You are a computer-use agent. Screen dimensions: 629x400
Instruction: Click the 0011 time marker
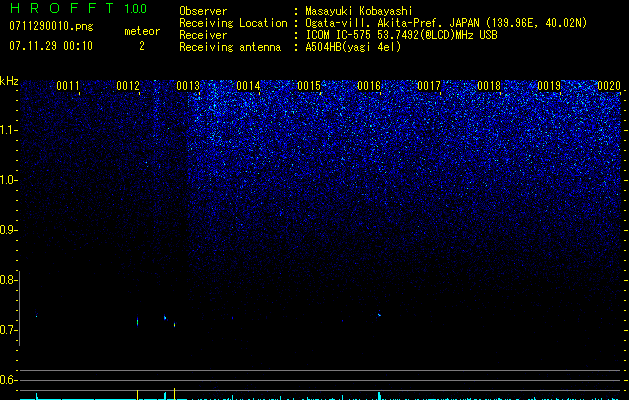coord(68,86)
